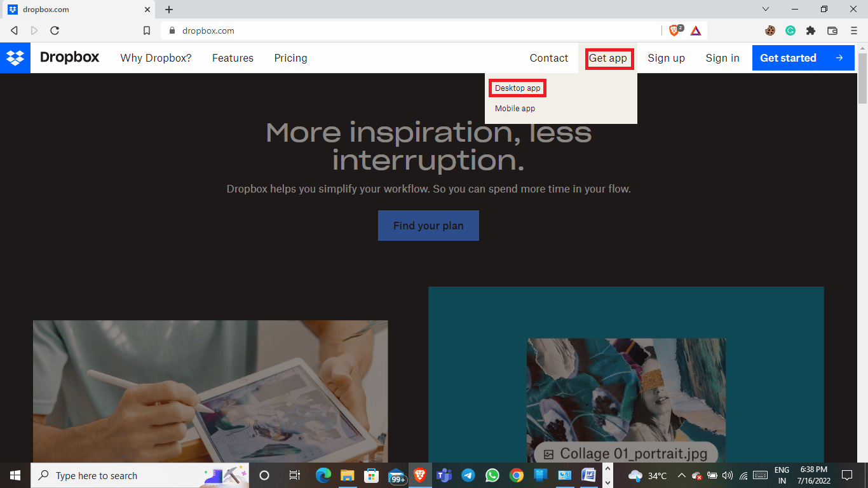
Task: Click the network Wi-Fi tray icon
Action: [743, 475]
